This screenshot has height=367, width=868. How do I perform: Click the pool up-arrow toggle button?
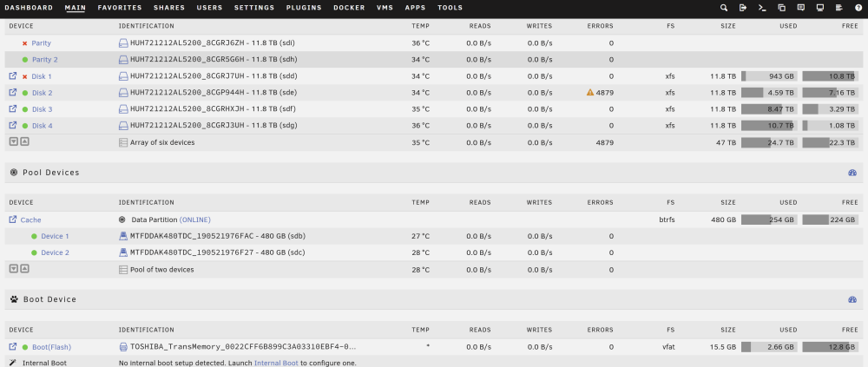point(24,269)
